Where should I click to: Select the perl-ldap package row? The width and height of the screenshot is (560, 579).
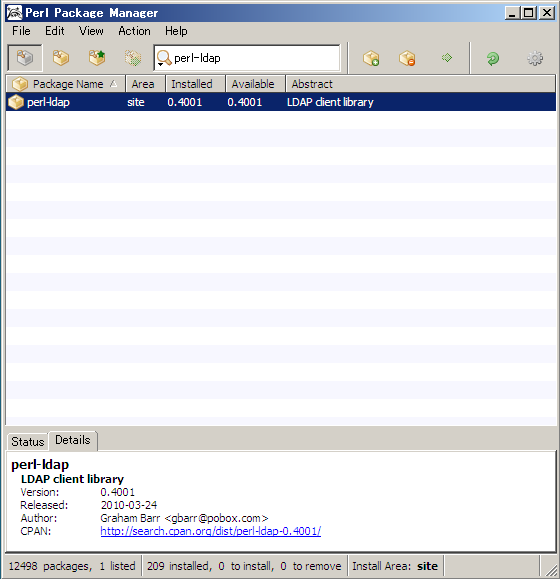[x=281, y=102]
